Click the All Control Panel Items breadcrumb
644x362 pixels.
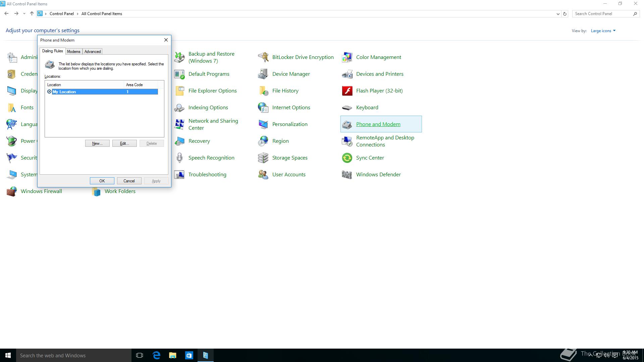pyautogui.click(x=102, y=14)
